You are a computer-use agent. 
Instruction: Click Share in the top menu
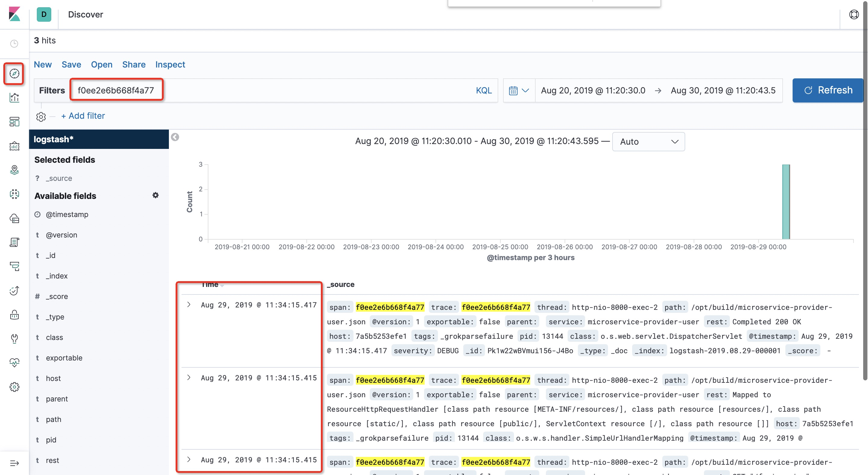click(x=134, y=64)
